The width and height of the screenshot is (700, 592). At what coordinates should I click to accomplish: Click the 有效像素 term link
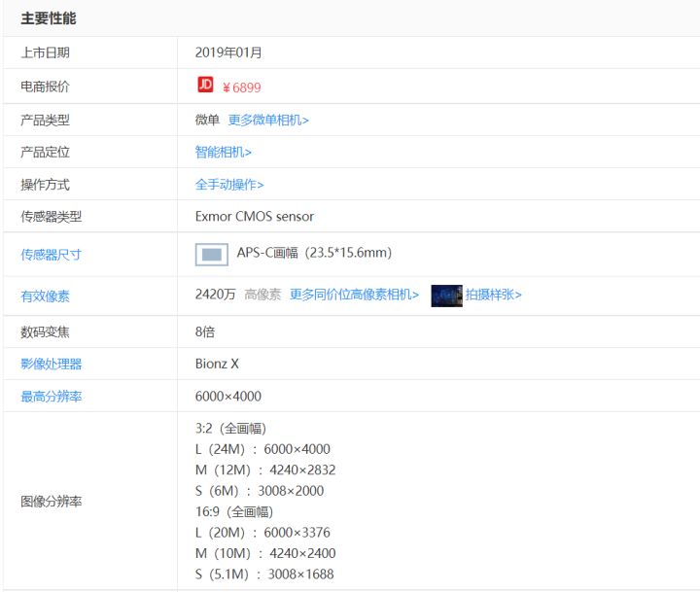point(45,296)
